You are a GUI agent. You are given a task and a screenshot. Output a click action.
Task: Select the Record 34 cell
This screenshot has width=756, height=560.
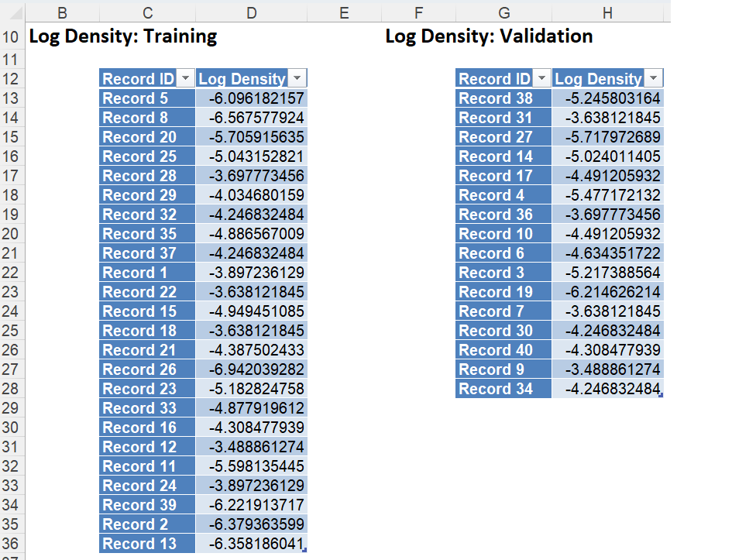(x=503, y=389)
